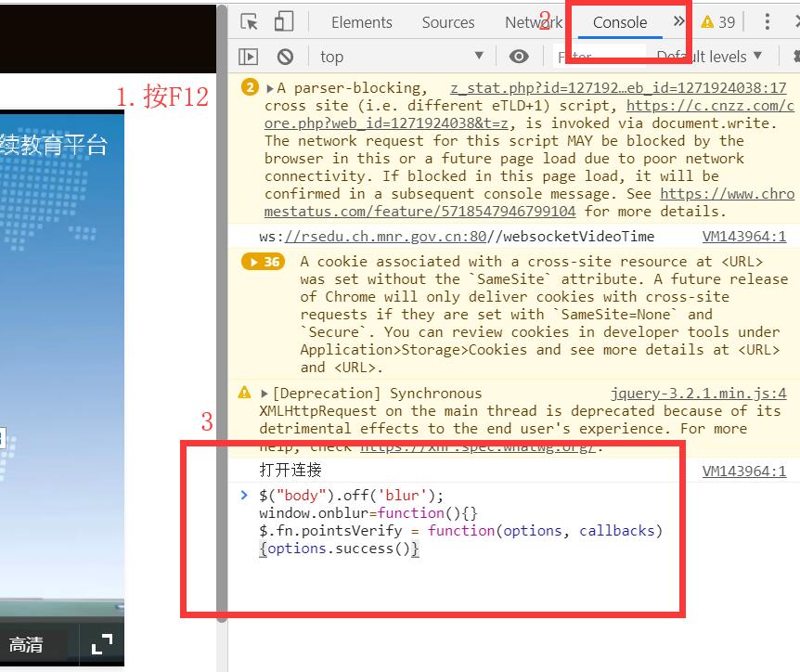Image resolution: width=800 pixels, height=672 pixels.
Task: Open VM143964:1 link beside websocket line
Action: point(744,237)
